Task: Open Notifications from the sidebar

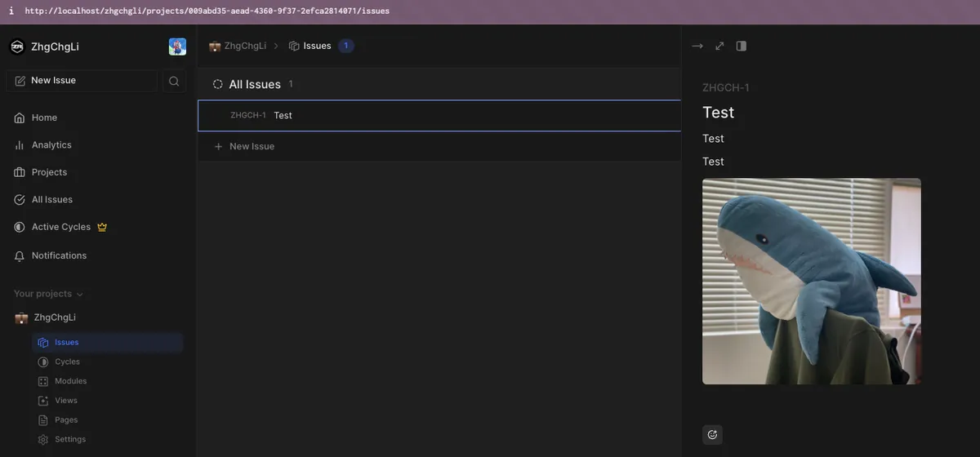Action: [x=59, y=255]
